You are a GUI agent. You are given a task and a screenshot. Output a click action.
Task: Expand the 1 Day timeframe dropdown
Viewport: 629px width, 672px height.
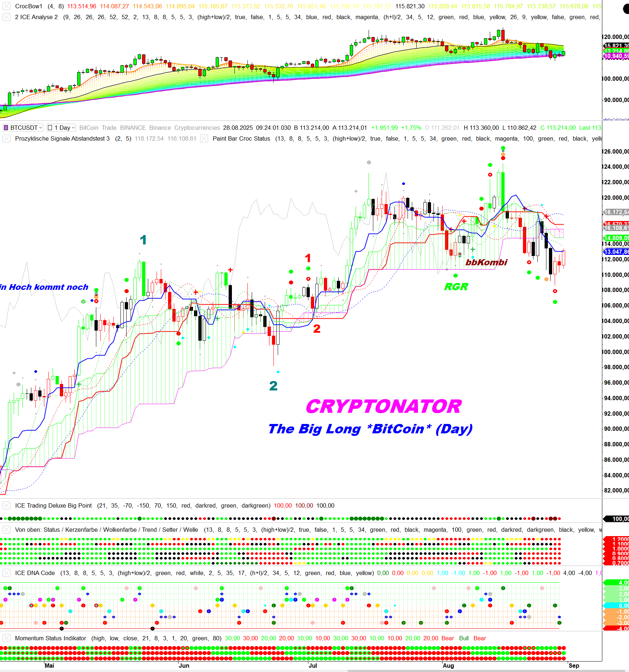pos(74,128)
